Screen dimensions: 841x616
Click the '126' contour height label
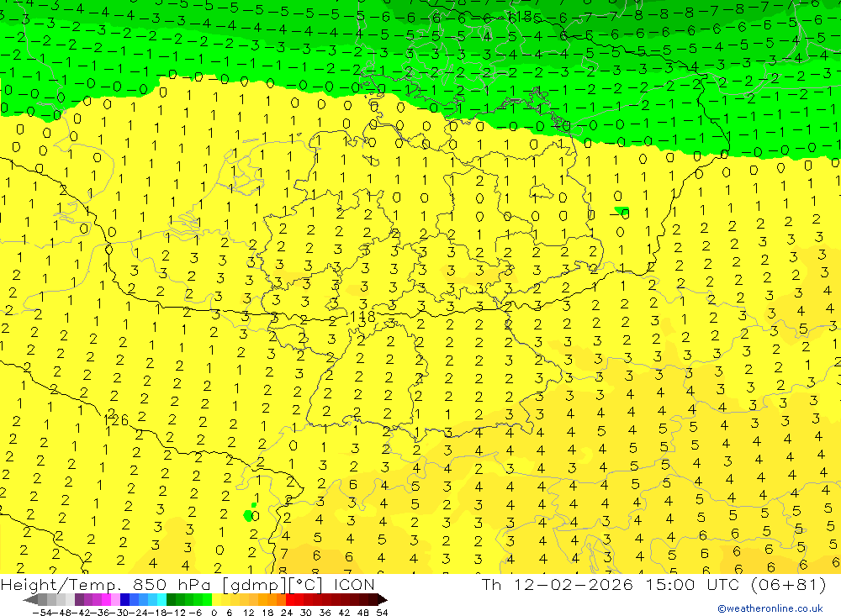116,420
